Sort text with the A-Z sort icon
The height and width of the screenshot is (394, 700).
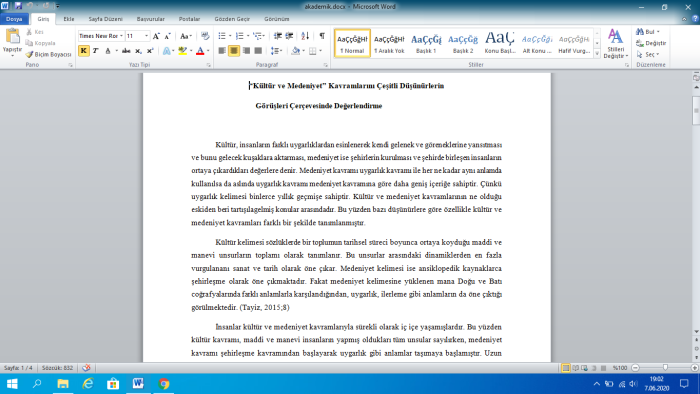[x=305, y=36]
